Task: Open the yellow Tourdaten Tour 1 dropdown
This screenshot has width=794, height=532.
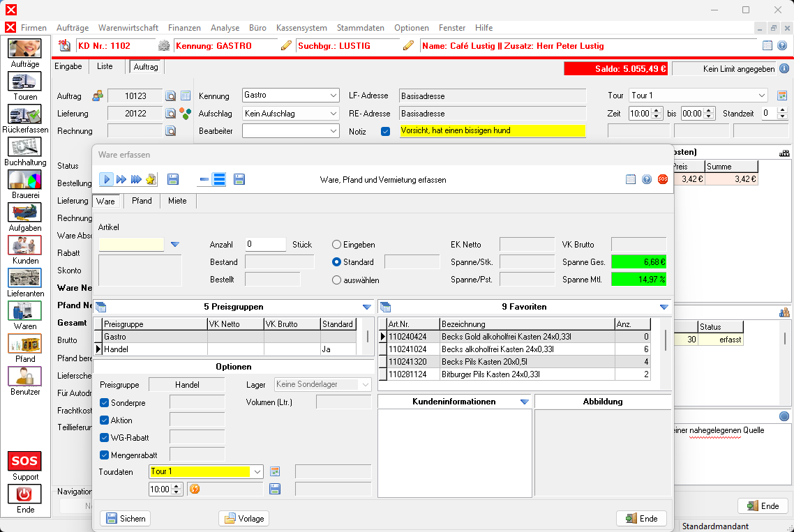Action: click(x=257, y=472)
